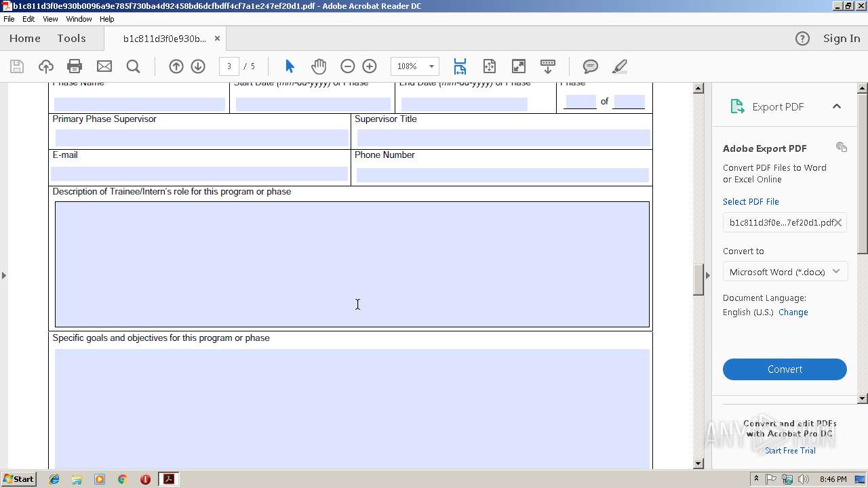This screenshot has width=868, height=488.
Task: Select the Highlight text pen tool
Action: tap(620, 66)
